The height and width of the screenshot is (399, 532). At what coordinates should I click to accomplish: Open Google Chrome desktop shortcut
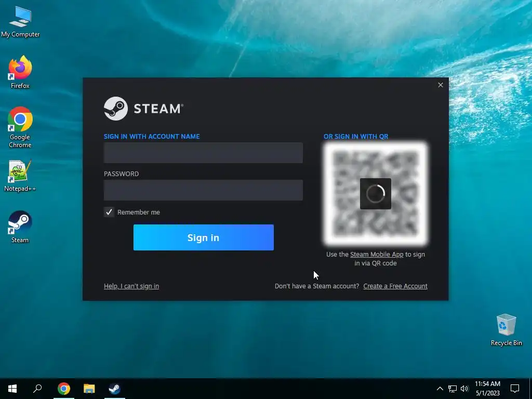point(20,128)
